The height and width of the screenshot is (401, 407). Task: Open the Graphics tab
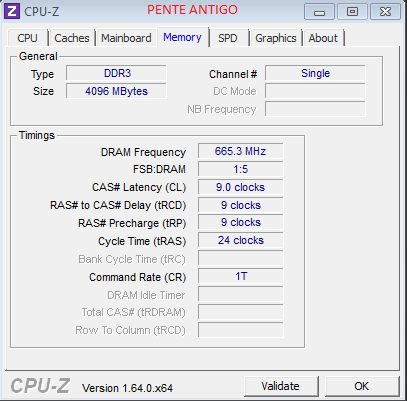tap(276, 38)
